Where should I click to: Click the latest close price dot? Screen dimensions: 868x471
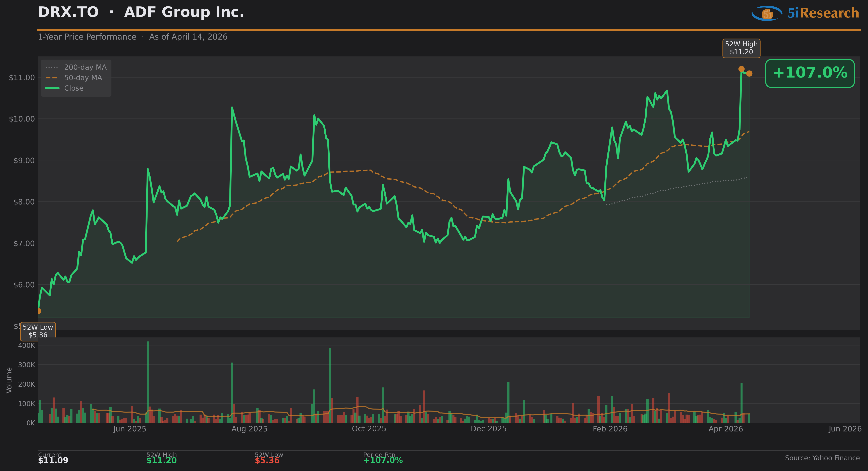click(749, 74)
